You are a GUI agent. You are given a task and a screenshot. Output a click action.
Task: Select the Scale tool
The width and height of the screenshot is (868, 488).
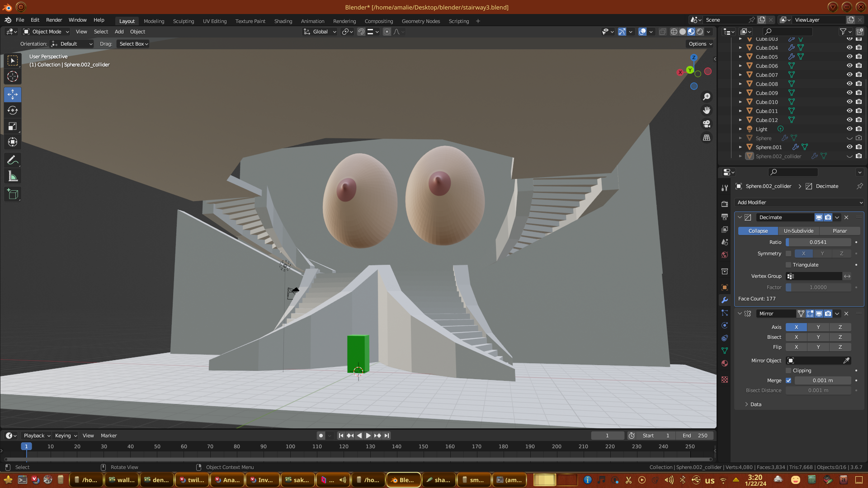point(13,127)
